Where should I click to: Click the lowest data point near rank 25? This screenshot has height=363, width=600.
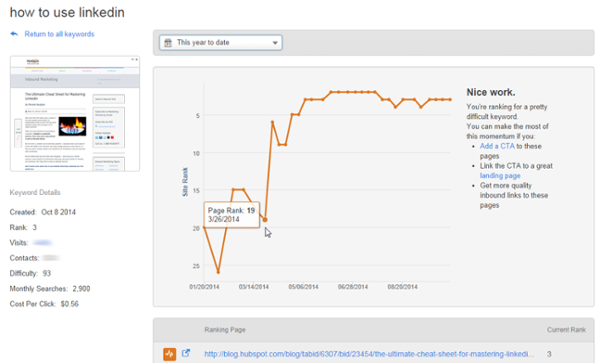218,272
